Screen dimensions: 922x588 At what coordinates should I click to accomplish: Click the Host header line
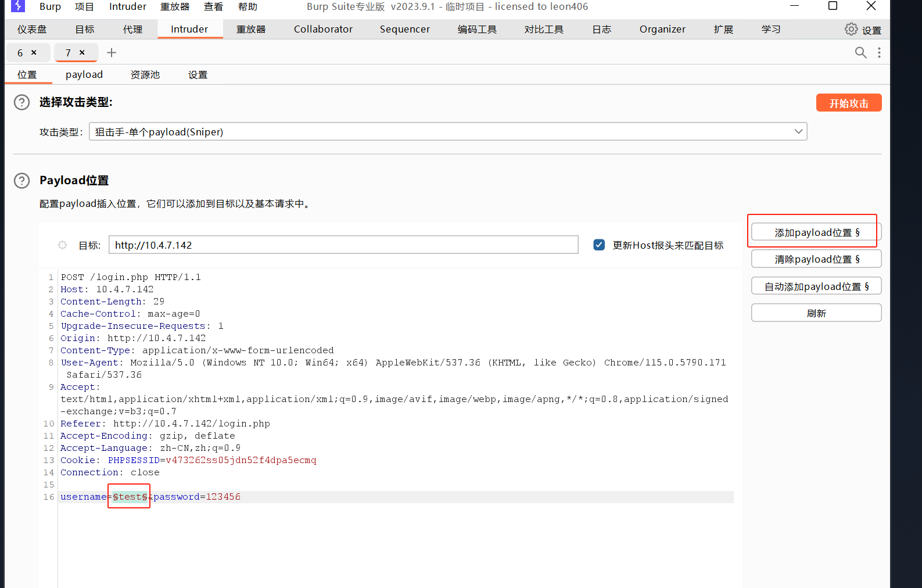click(x=107, y=289)
